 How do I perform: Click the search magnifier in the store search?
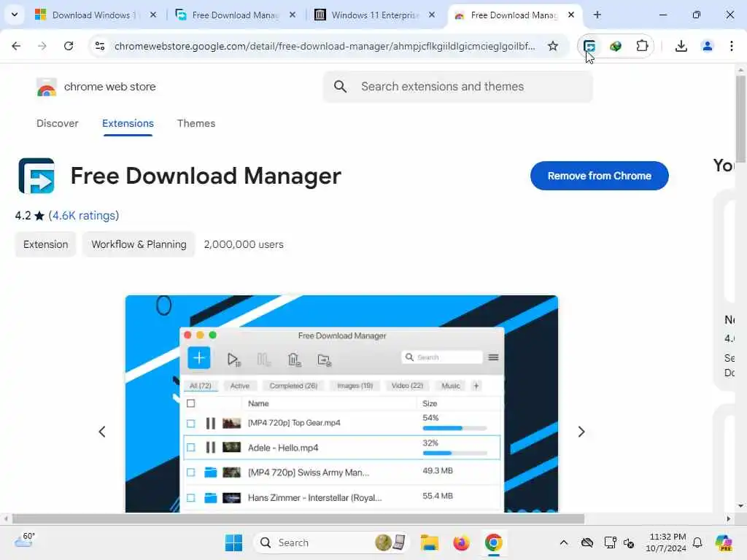340,86
